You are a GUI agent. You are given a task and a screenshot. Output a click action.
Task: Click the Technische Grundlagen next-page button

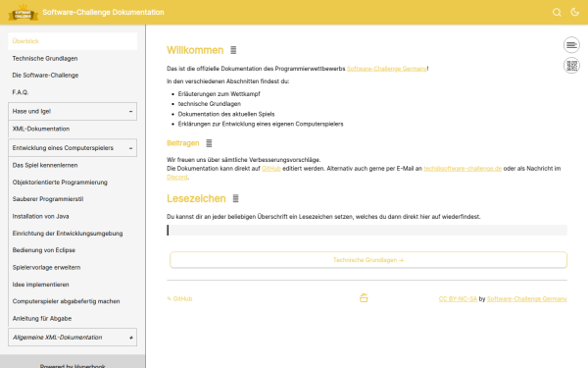(x=368, y=260)
